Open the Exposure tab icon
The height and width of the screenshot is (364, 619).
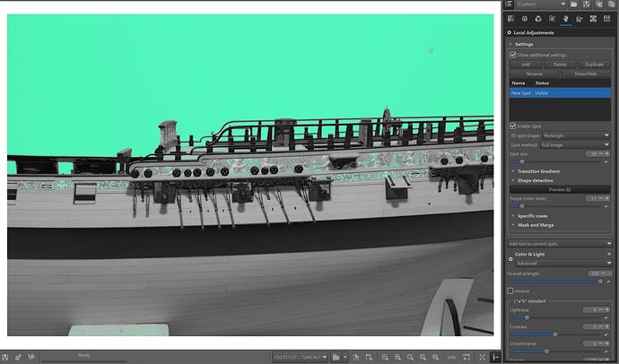[510, 19]
